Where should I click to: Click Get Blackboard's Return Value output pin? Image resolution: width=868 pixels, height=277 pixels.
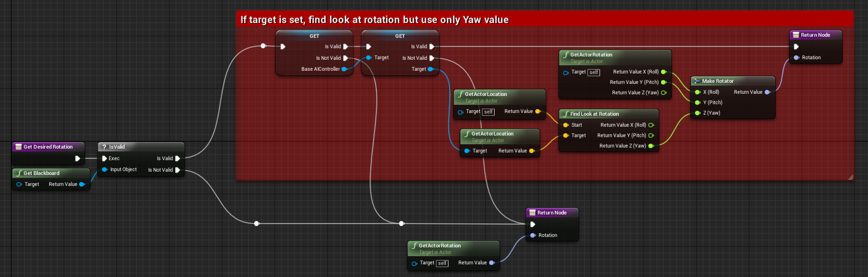point(82,184)
